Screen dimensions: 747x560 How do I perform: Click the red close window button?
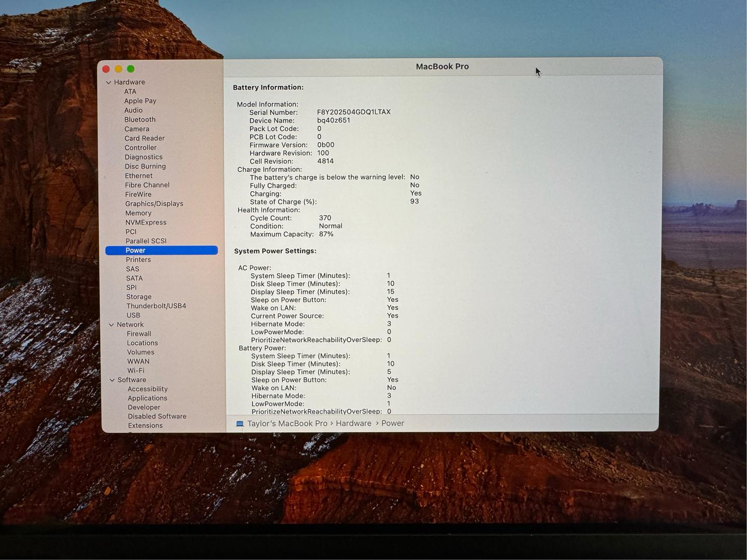pos(106,69)
